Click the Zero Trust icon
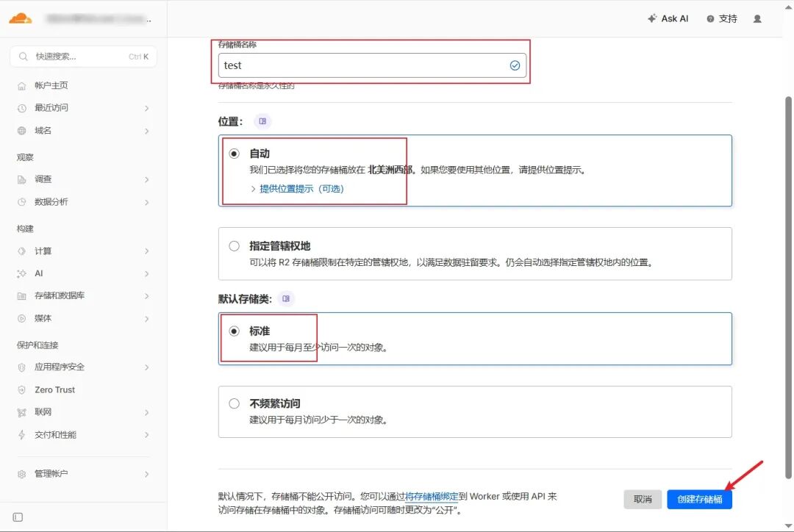 [x=22, y=389]
